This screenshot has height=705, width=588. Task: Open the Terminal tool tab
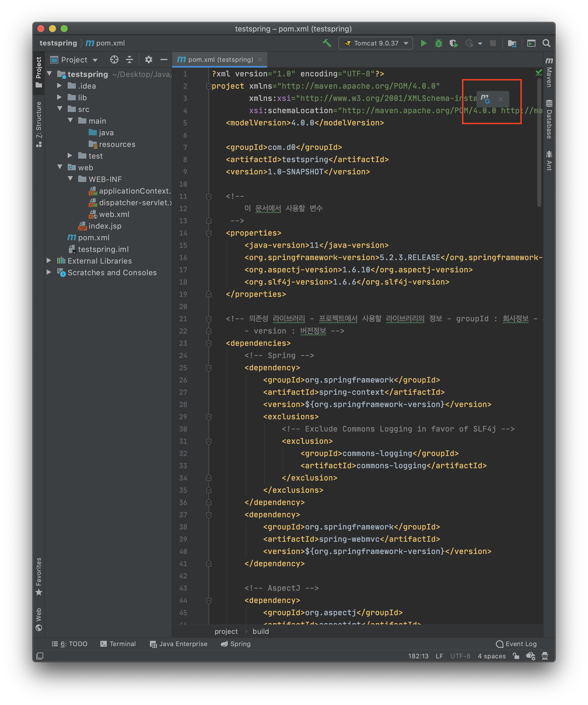(x=118, y=643)
